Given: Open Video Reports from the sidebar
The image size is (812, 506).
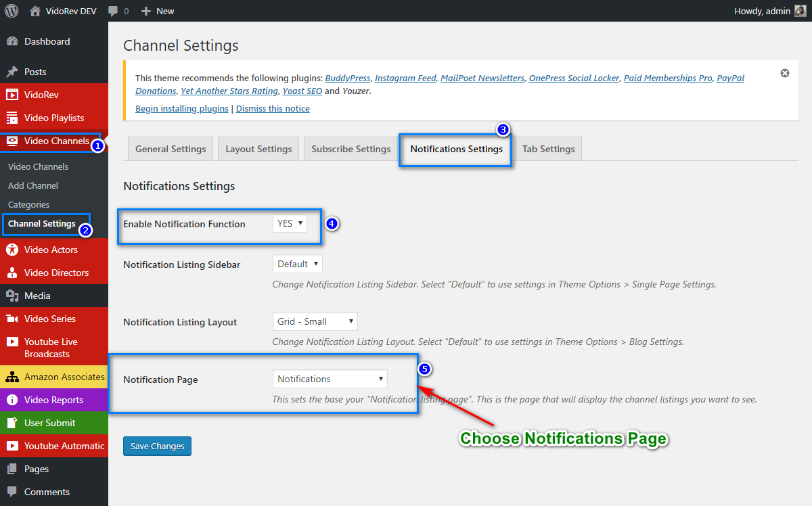Looking at the screenshot, I should pyautogui.click(x=53, y=400).
